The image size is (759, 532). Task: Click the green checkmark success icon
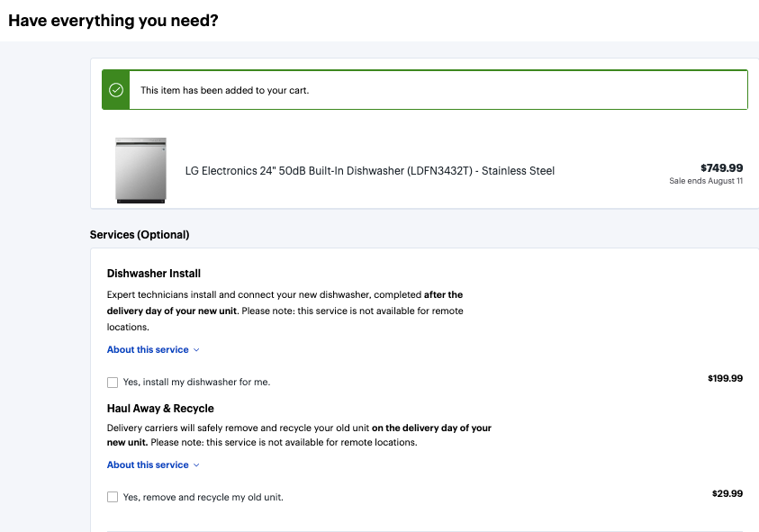pos(116,90)
